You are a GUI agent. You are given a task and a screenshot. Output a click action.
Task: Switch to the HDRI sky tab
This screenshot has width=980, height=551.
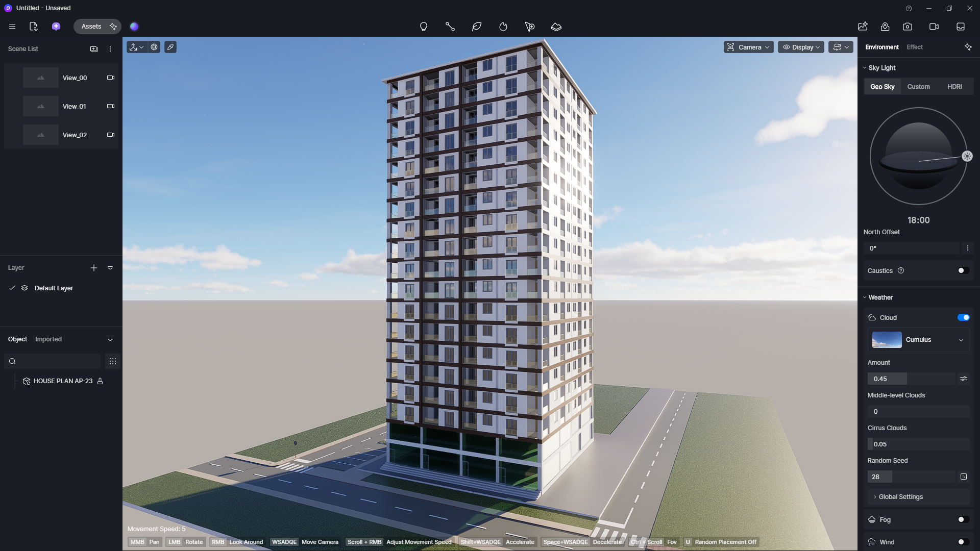(954, 87)
